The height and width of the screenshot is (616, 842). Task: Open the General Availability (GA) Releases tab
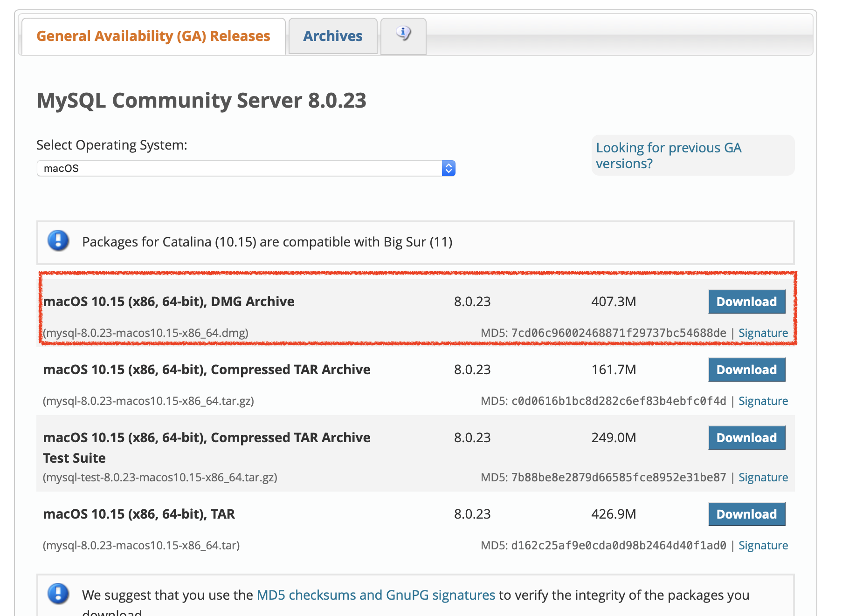click(x=153, y=36)
